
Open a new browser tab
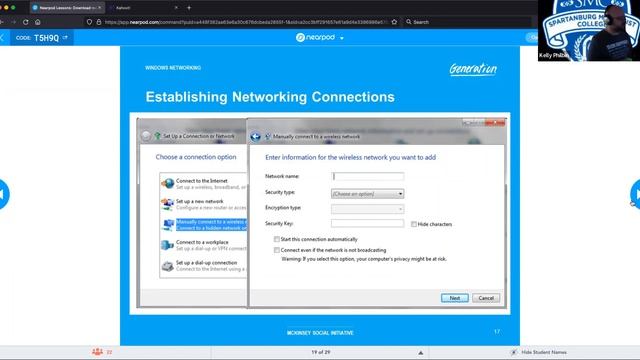click(189, 7)
